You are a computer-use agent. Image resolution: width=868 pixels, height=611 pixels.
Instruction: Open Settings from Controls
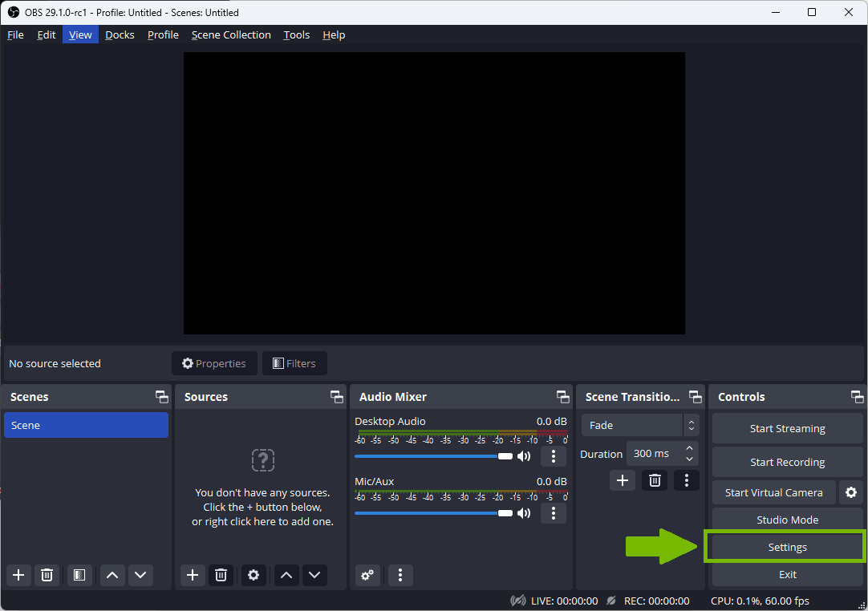(787, 548)
